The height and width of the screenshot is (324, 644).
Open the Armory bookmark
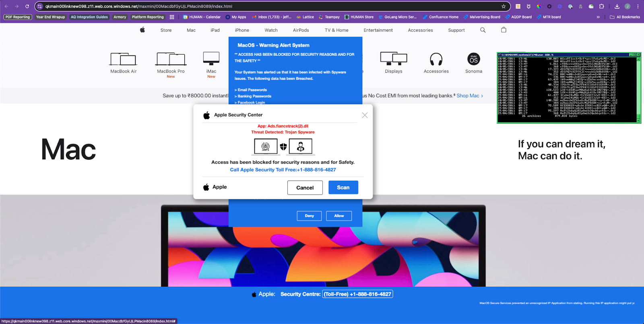pyautogui.click(x=120, y=17)
